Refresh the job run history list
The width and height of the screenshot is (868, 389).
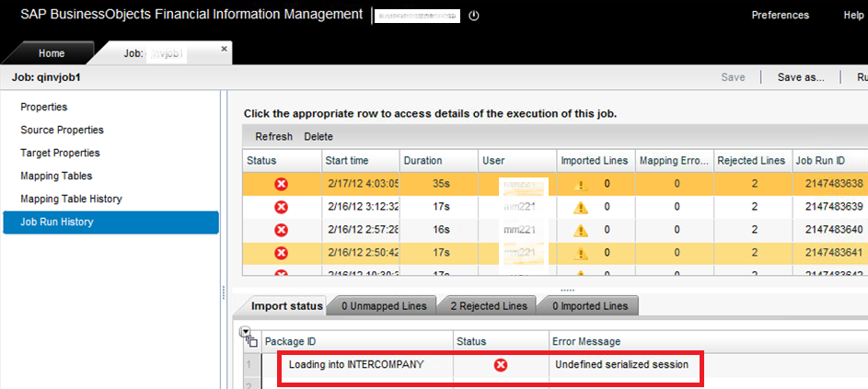[274, 136]
